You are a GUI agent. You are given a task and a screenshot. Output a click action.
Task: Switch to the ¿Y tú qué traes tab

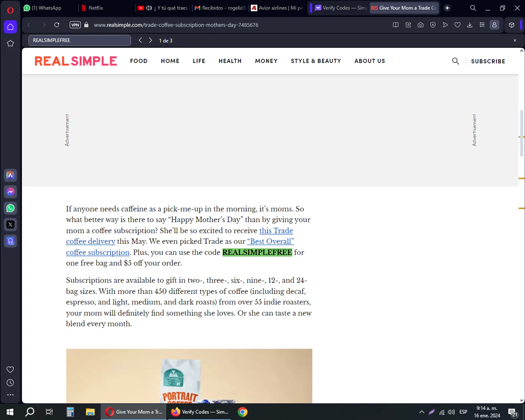pyautogui.click(x=163, y=8)
